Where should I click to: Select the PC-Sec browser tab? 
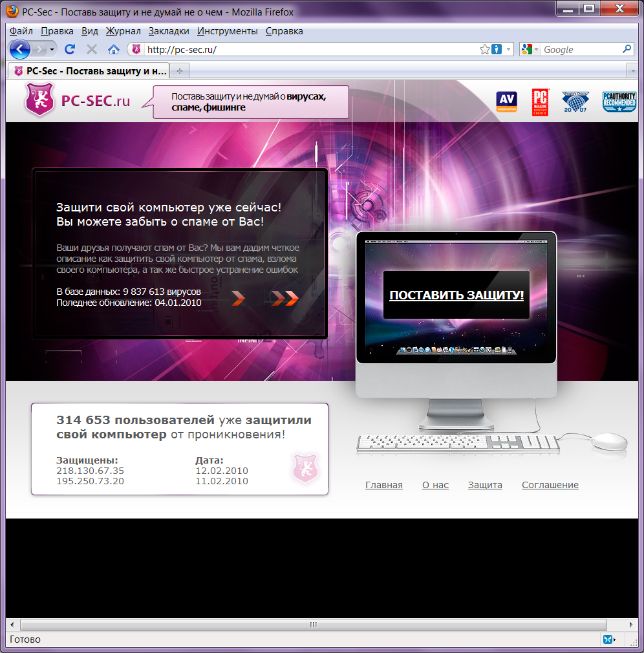point(89,71)
